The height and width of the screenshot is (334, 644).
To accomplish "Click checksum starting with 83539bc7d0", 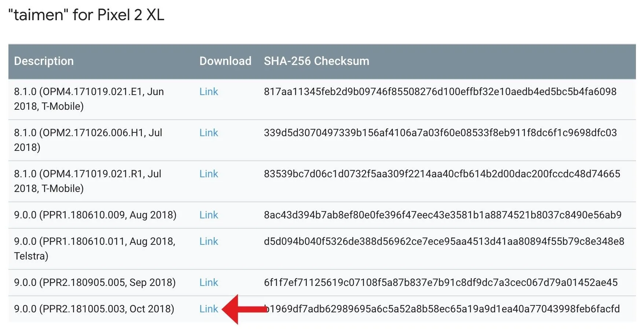I will pyautogui.click(x=442, y=174).
